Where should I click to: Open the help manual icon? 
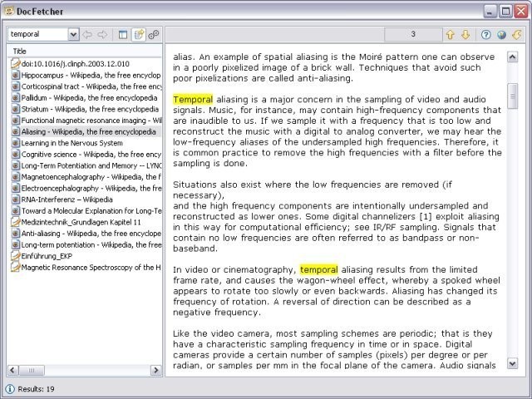(x=486, y=35)
